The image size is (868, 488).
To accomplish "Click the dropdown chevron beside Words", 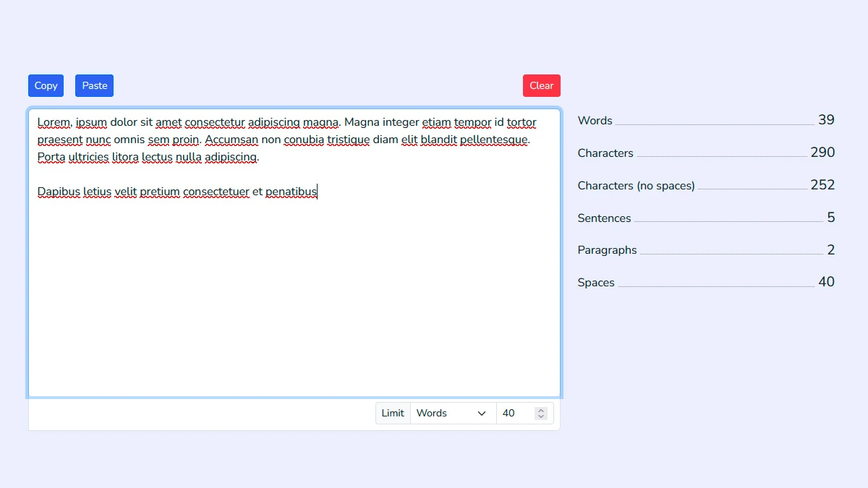I will point(482,413).
